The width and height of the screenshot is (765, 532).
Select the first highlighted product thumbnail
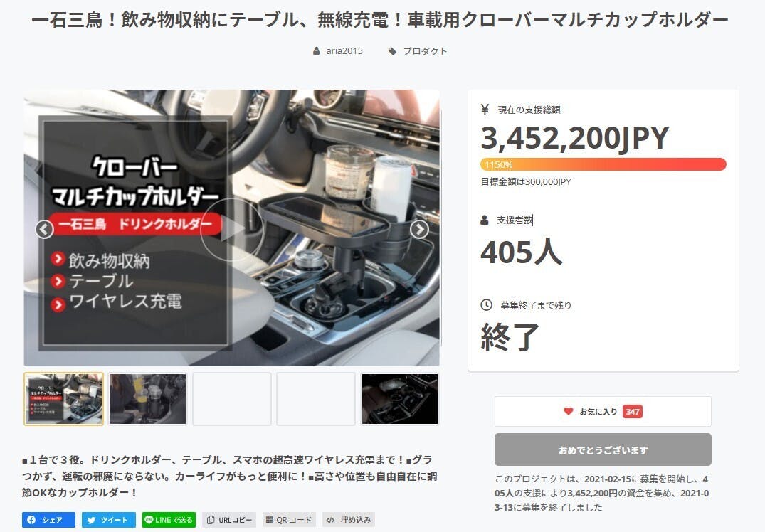(x=64, y=399)
